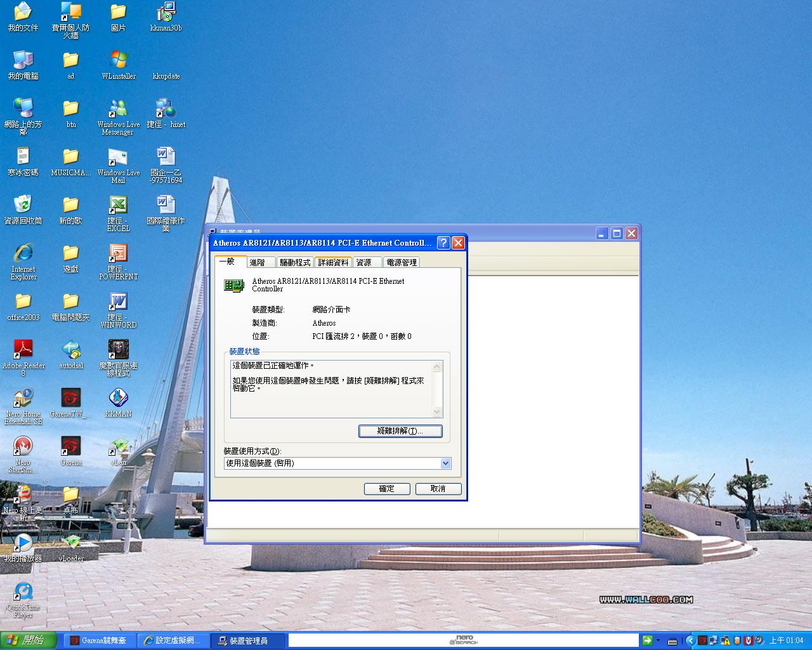Select the 詳細資料 tab
The image size is (812, 650).
(x=333, y=262)
